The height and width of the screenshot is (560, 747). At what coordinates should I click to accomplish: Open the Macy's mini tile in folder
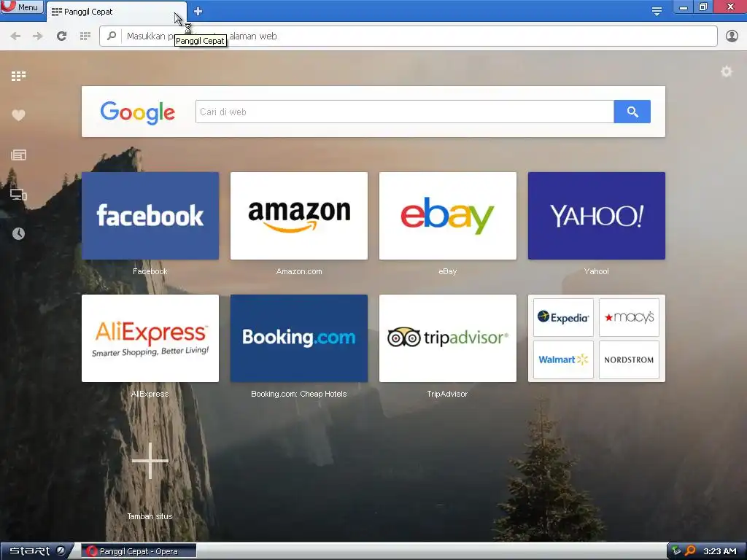[629, 318]
